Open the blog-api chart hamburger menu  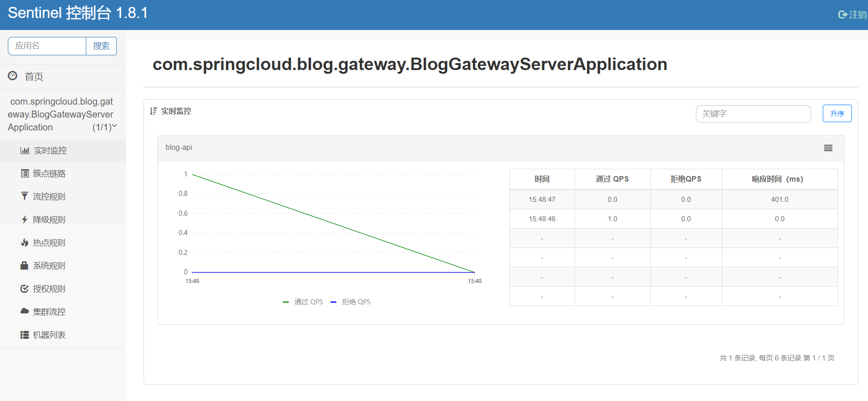click(828, 148)
